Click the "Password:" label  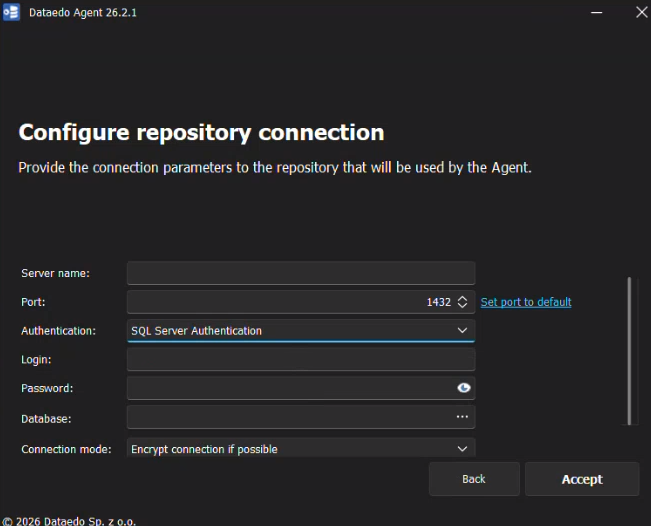pyautogui.click(x=47, y=388)
